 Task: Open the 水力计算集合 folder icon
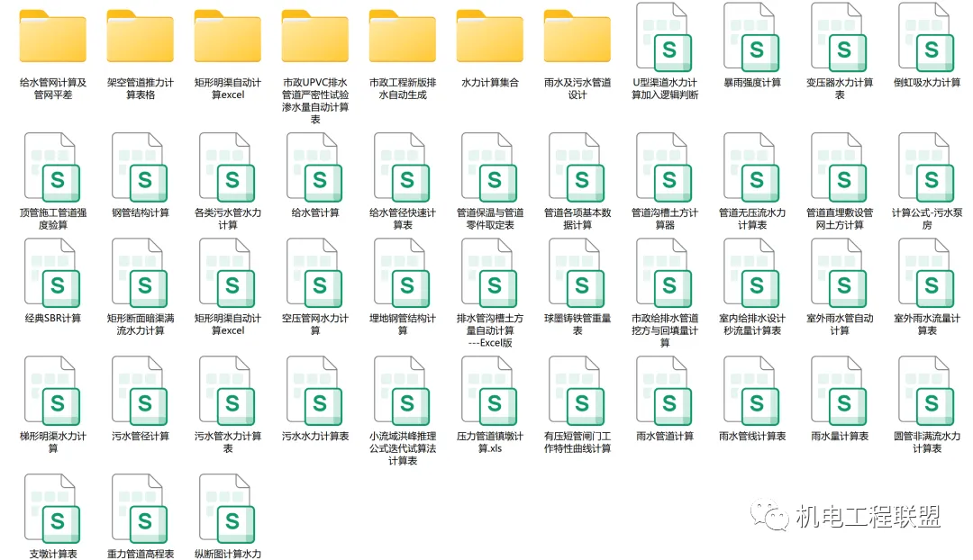point(490,36)
